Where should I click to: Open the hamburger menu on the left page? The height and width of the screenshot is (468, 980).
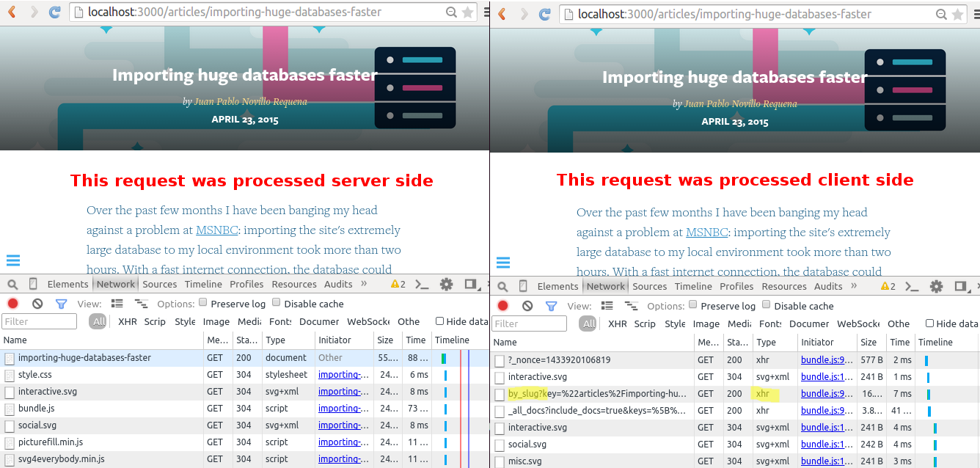13,260
